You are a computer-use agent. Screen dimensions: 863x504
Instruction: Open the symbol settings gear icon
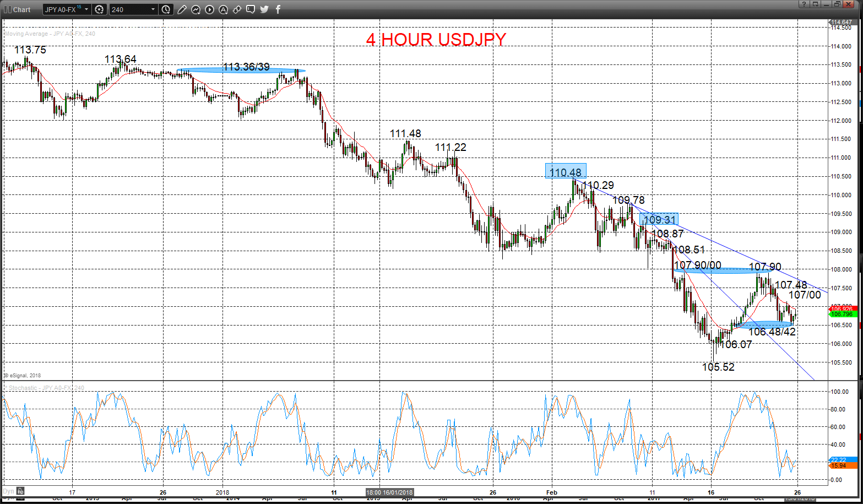pos(99,9)
